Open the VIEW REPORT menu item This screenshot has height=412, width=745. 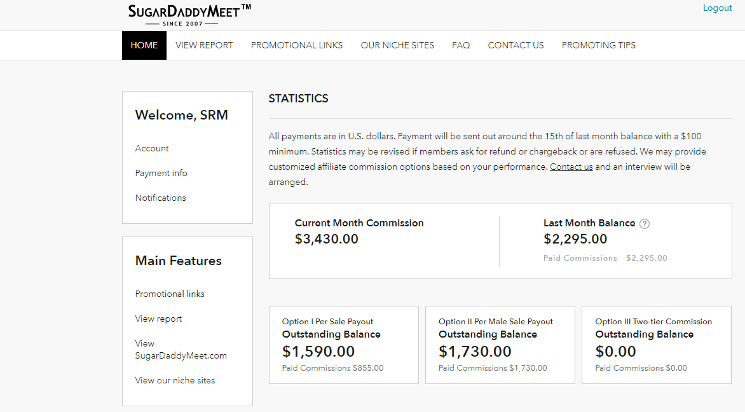tap(204, 45)
